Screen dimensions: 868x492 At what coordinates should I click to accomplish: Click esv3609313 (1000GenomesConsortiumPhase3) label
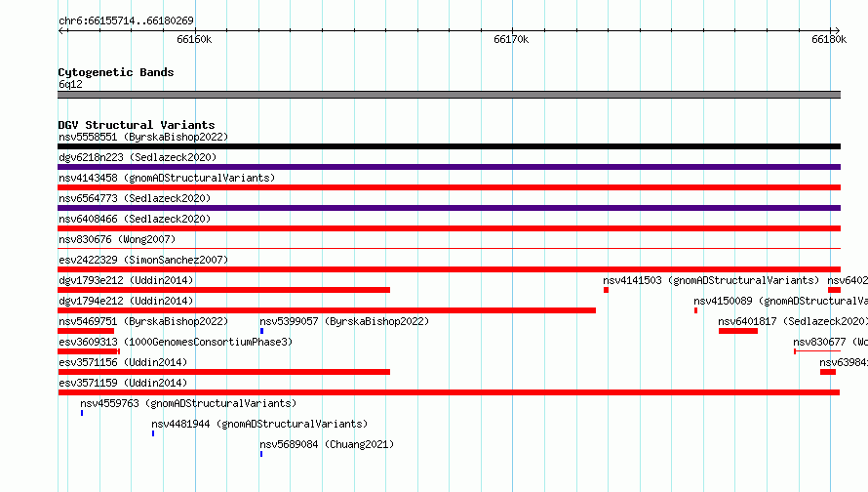(x=176, y=342)
